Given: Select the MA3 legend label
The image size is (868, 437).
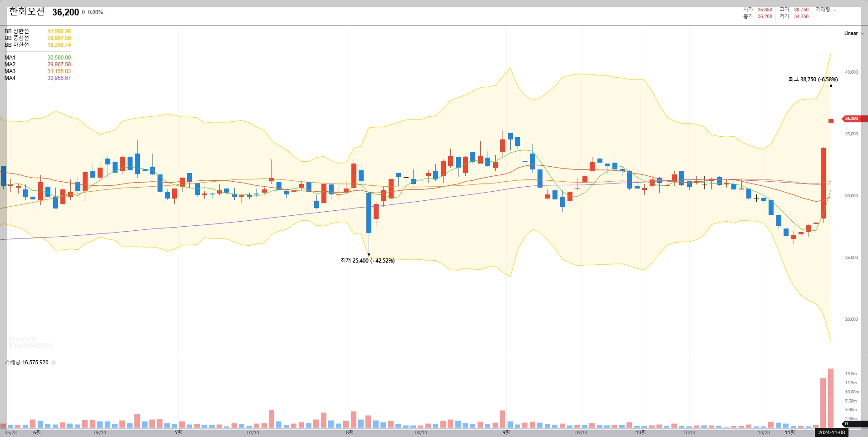Looking at the screenshot, I should [10, 71].
